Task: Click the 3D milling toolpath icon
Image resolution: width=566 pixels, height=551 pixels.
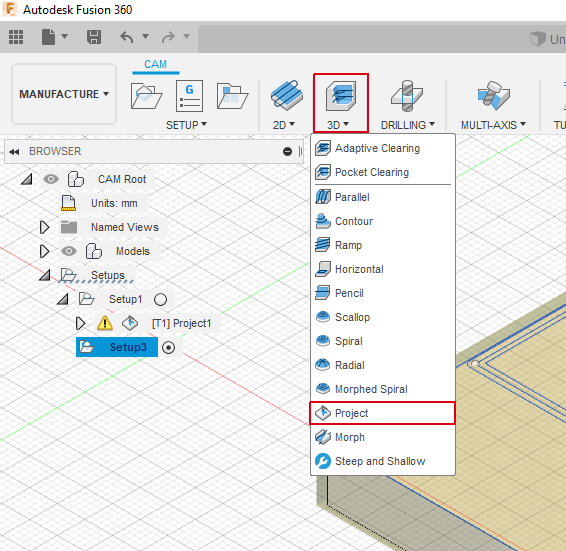Action: [x=341, y=96]
